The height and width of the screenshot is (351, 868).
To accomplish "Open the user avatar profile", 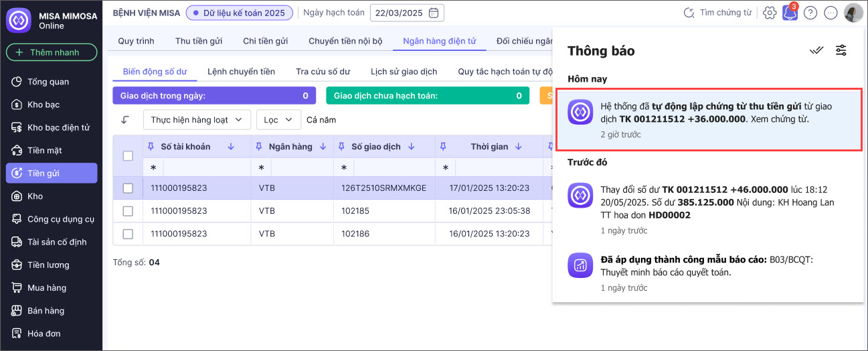I will click(853, 13).
